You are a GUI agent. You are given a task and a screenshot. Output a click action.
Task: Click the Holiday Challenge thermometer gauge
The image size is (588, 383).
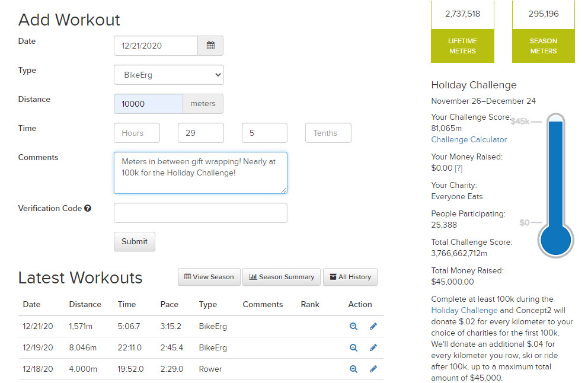coord(555,184)
